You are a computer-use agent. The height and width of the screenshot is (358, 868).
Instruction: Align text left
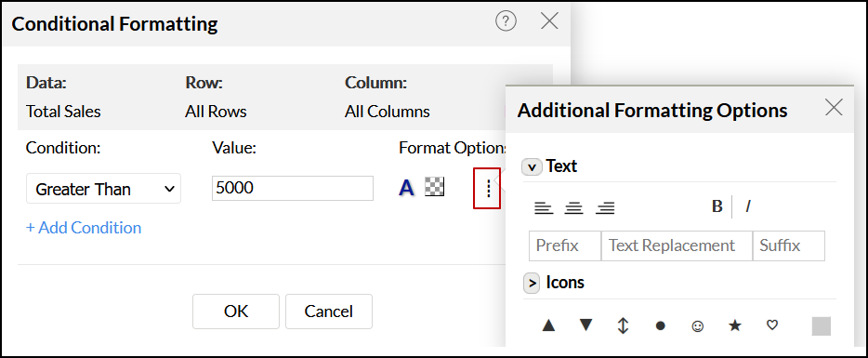pyautogui.click(x=544, y=208)
